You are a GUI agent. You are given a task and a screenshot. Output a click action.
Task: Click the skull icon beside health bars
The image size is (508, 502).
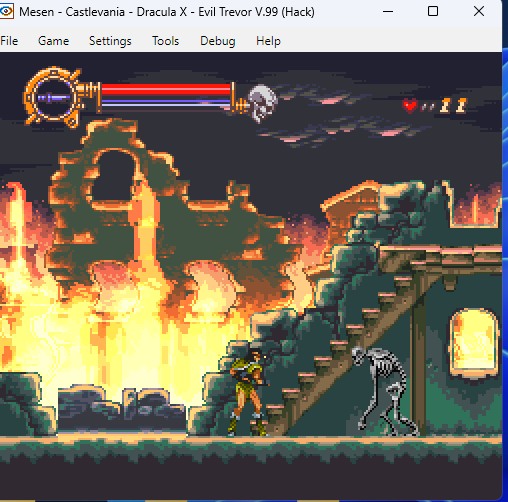[262, 103]
